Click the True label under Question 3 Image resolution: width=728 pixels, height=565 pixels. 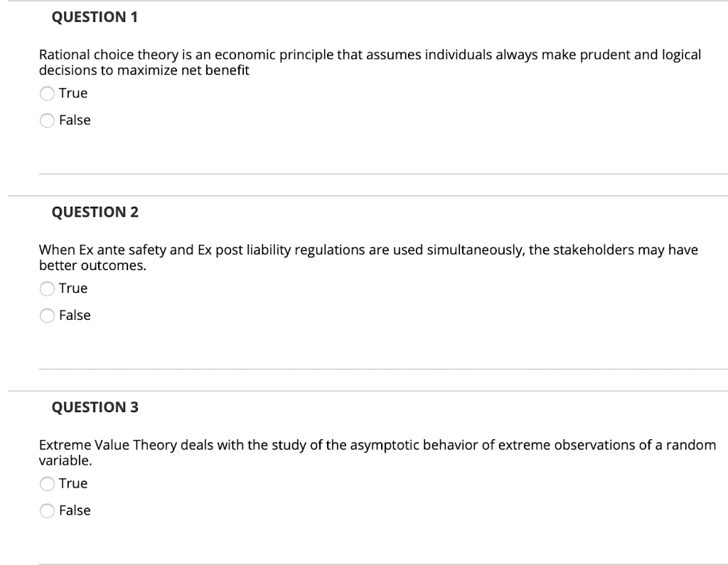click(74, 483)
